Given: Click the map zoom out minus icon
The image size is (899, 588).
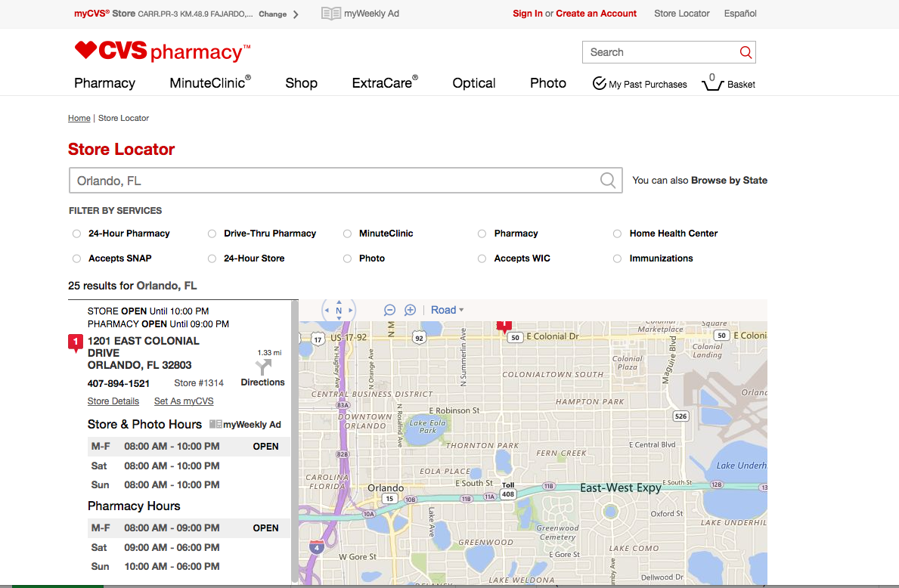Looking at the screenshot, I should coord(389,310).
